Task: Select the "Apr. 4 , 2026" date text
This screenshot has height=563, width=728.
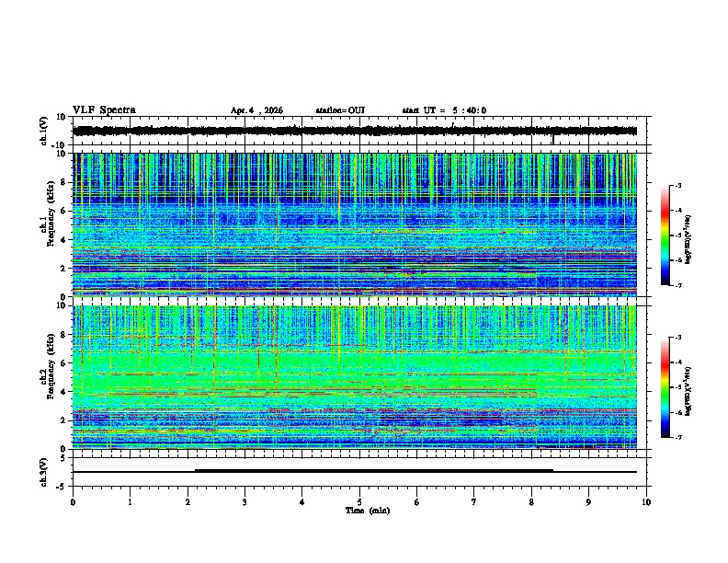Action: (256, 110)
